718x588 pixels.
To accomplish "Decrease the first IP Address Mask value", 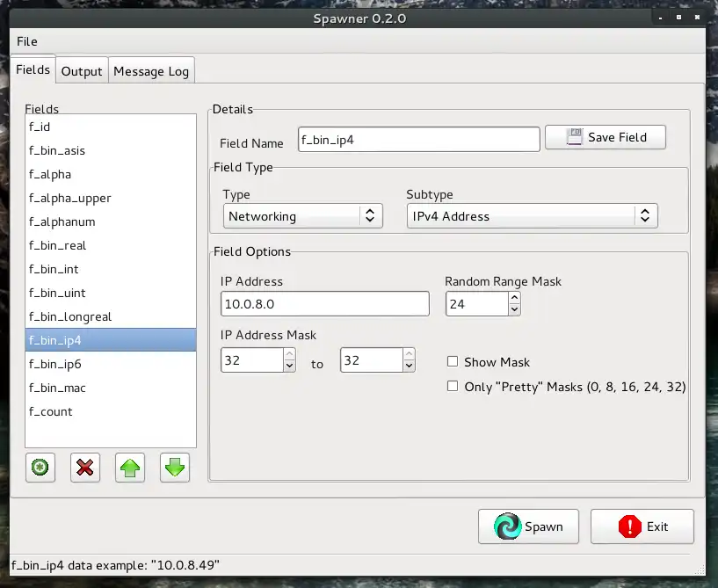I will click(289, 366).
